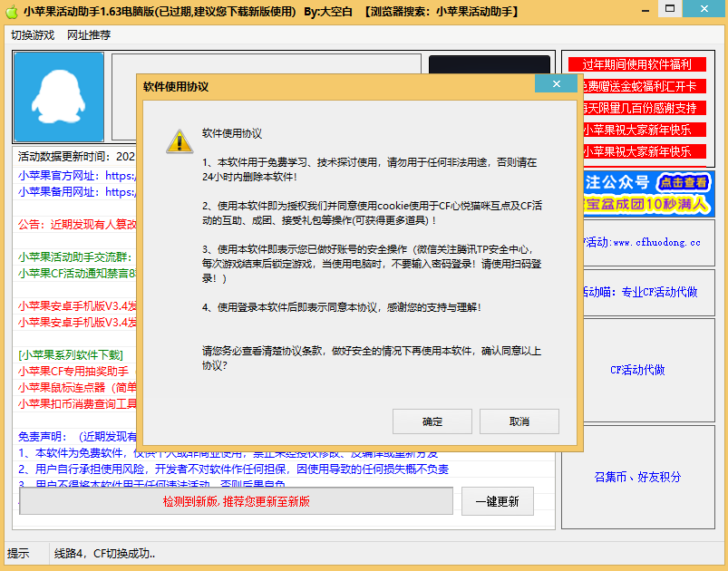
Task: Click the 小苹果CF活动通知禁言 line
Action: pos(77,274)
